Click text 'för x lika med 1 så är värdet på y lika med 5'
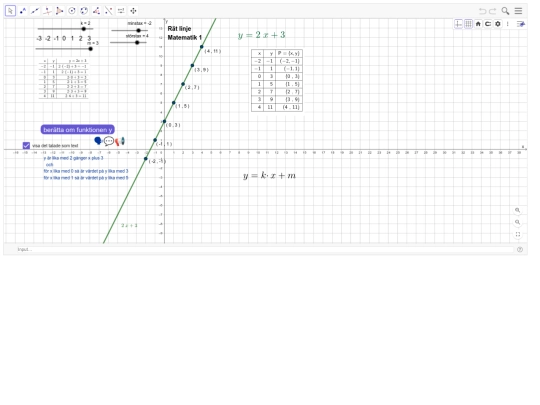This screenshot has height=405, width=540. tap(86, 178)
